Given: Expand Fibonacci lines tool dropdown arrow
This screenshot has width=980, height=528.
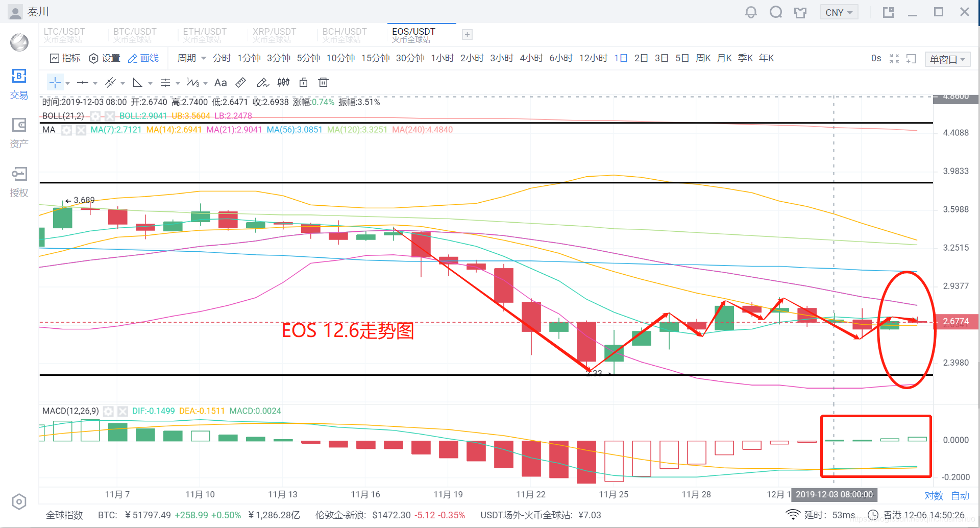Looking at the screenshot, I should pyautogui.click(x=178, y=83).
